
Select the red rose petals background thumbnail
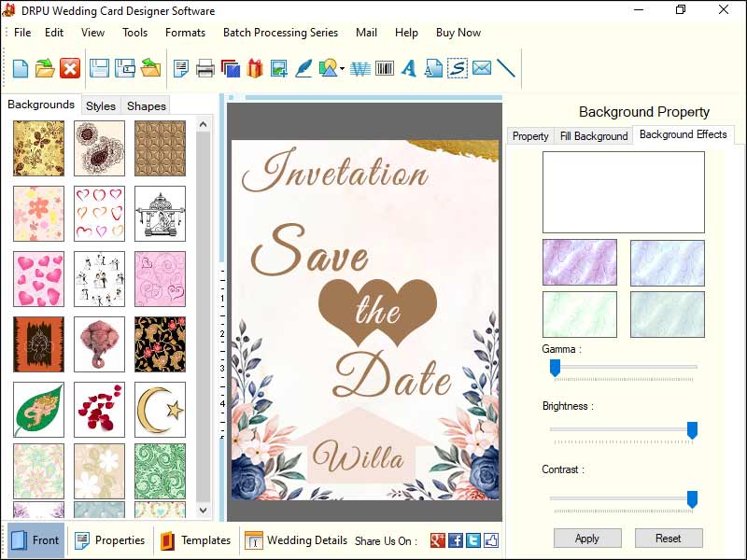(99, 410)
